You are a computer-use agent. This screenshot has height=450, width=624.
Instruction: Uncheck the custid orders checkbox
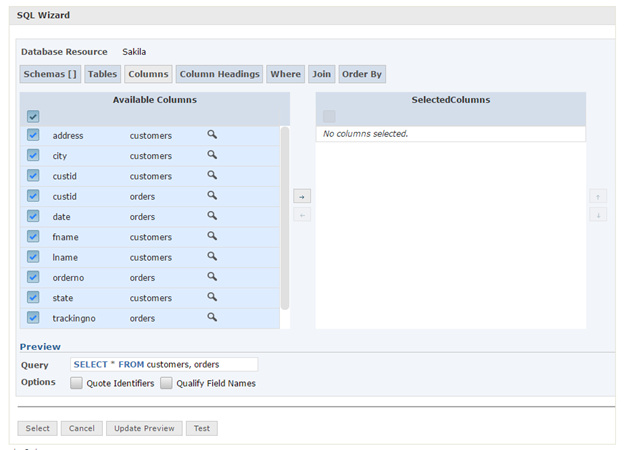[x=33, y=196]
